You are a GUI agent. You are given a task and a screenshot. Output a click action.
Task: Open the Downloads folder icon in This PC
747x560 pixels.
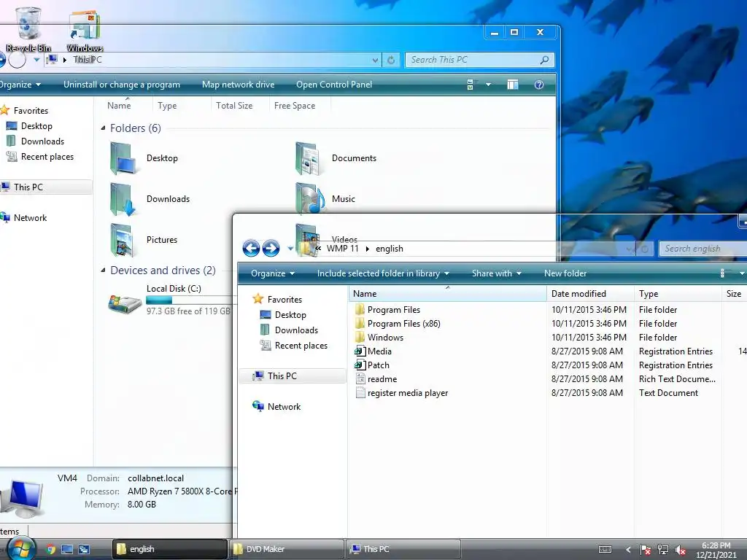click(123, 199)
